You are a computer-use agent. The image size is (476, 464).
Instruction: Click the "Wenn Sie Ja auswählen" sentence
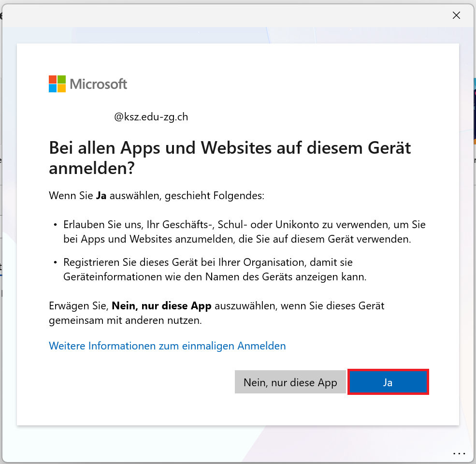pyautogui.click(x=157, y=196)
